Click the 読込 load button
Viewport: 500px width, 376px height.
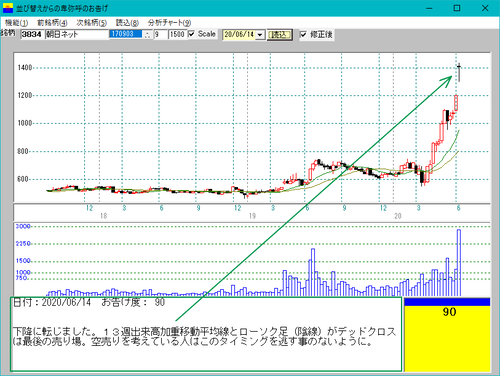point(279,35)
